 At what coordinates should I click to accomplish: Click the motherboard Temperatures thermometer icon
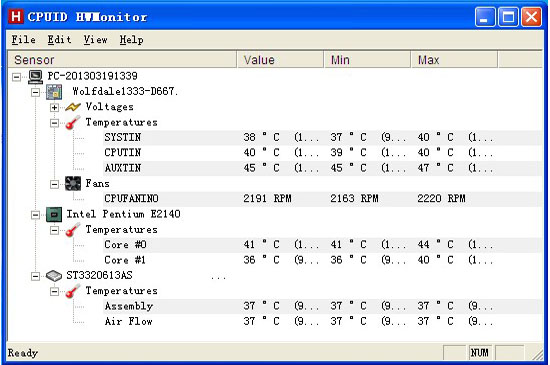pos(73,122)
